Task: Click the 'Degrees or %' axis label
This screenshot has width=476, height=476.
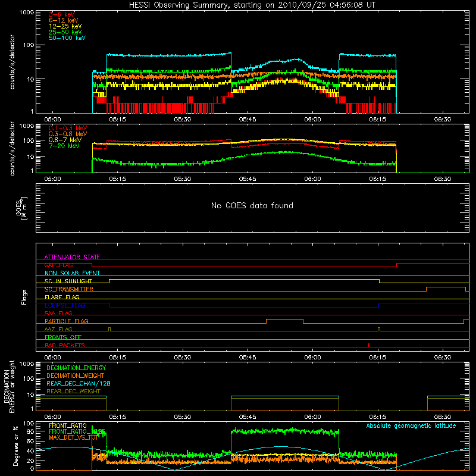Action: click(x=16, y=446)
